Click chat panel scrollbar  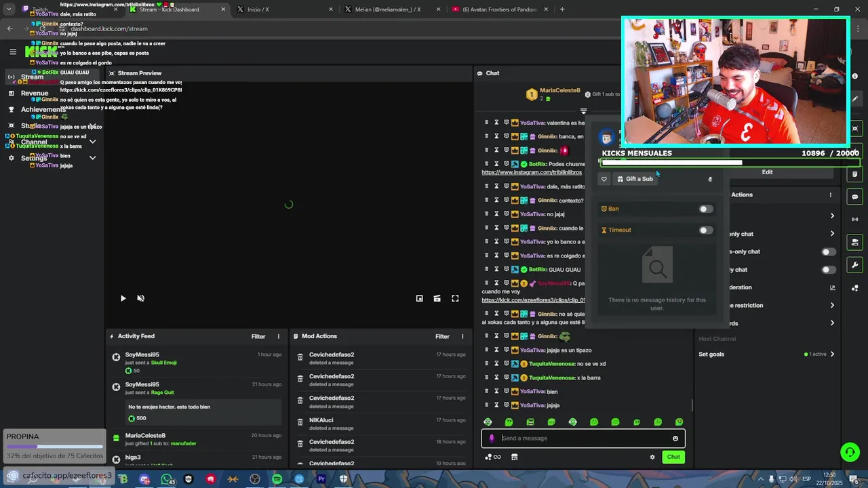[692, 405]
